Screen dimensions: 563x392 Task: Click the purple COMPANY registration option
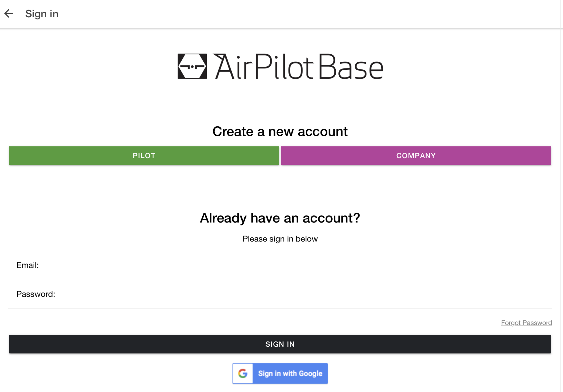pos(416,155)
